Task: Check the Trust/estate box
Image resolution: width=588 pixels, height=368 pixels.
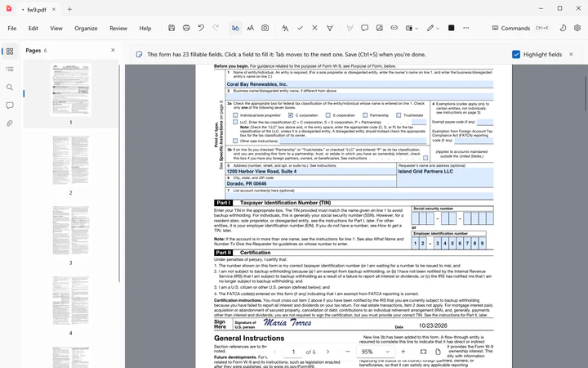Action: (x=399, y=115)
